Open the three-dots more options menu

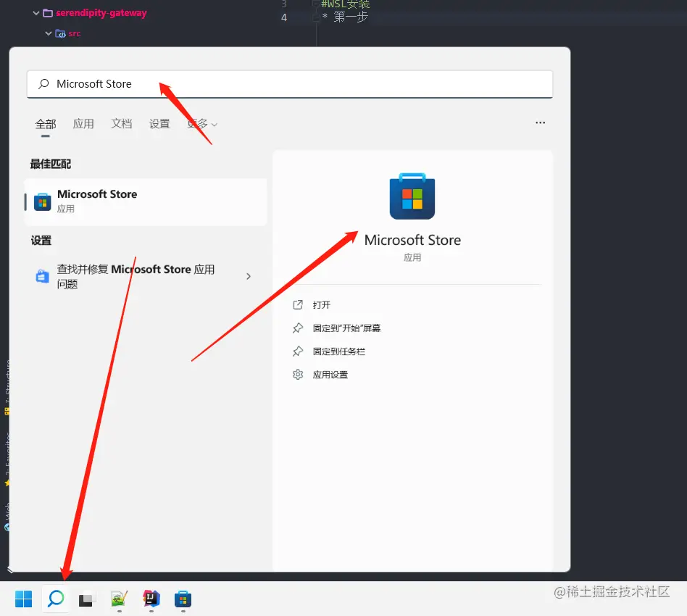[x=540, y=122]
